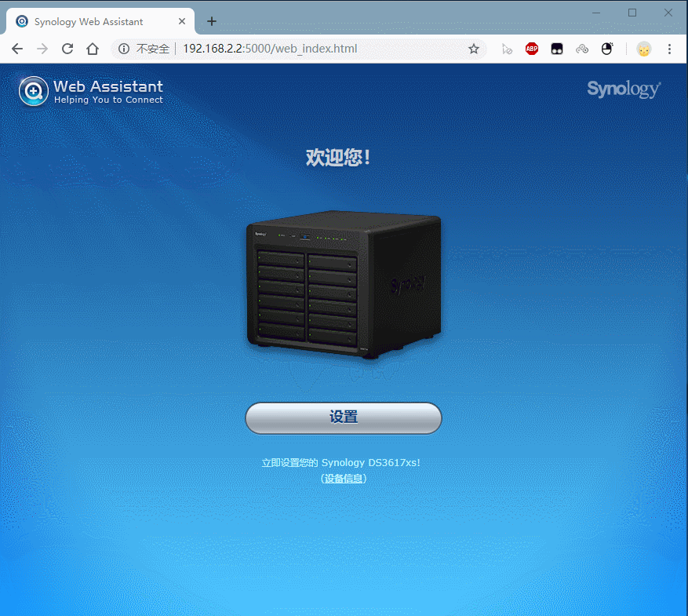This screenshot has width=688, height=616.
Task: Open a new browser tab
Action: click(211, 21)
